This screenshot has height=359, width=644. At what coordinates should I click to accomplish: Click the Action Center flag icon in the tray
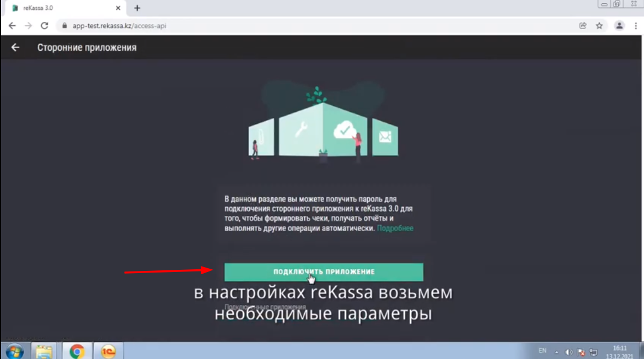581,352
